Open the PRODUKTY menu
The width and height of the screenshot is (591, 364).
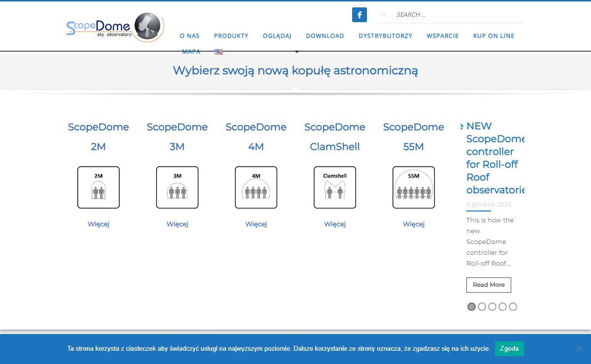[231, 36]
